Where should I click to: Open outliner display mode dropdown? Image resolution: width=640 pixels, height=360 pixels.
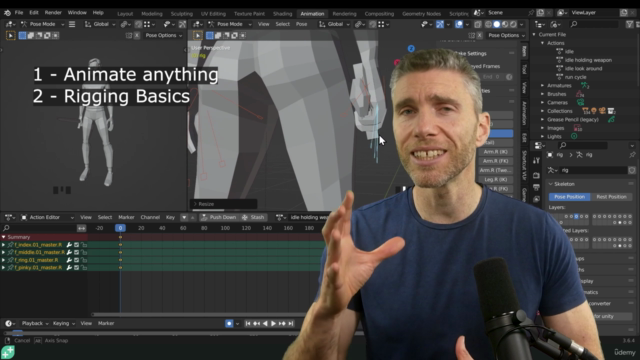(556, 24)
